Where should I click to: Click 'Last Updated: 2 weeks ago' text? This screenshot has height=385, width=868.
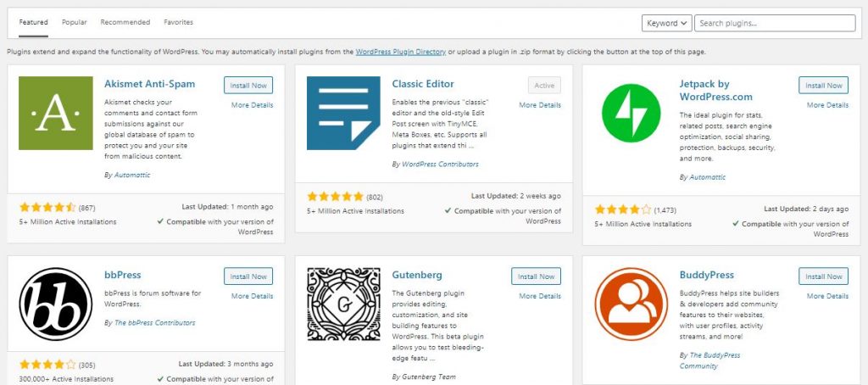[516, 196]
